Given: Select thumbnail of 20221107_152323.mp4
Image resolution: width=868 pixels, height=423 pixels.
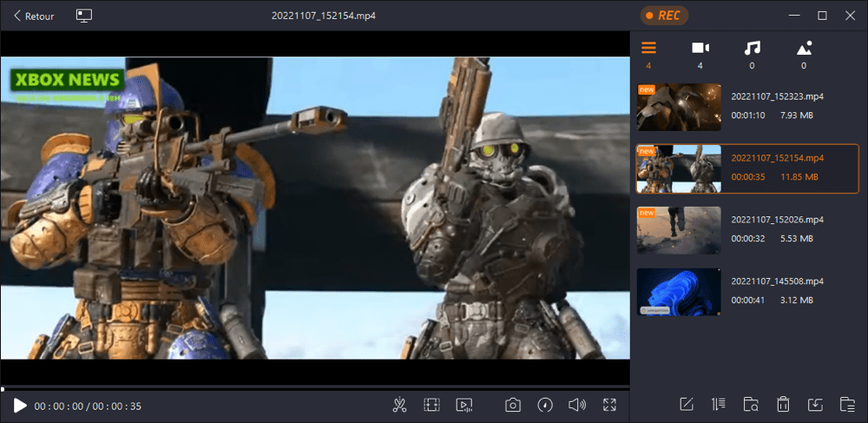Looking at the screenshot, I should pyautogui.click(x=679, y=107).
